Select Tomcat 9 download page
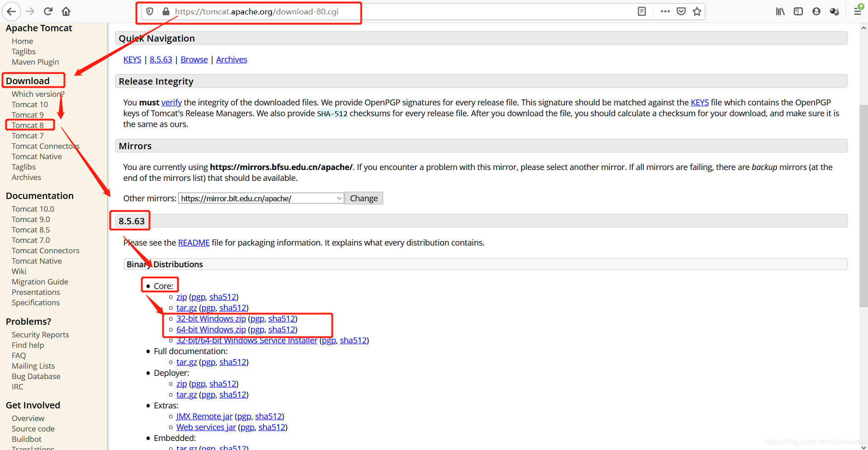 point(28,115)
